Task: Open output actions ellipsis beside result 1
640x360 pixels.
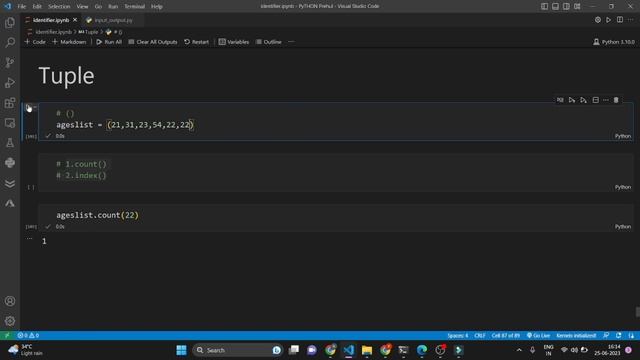Action: pos(29,238)
